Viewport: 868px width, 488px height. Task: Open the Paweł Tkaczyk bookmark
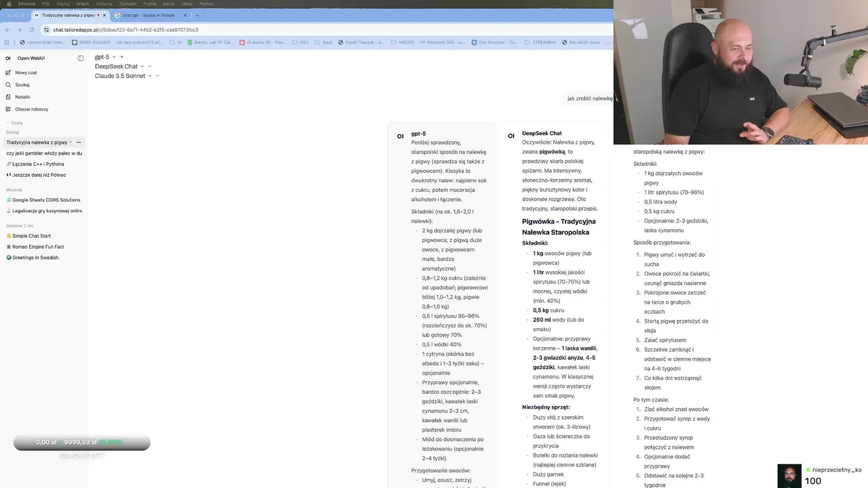(361, 42)
